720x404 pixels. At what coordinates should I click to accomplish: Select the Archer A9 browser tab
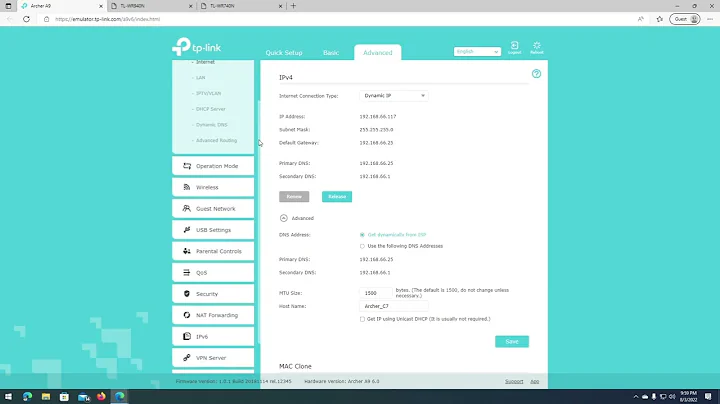click(x=62, y=6)
